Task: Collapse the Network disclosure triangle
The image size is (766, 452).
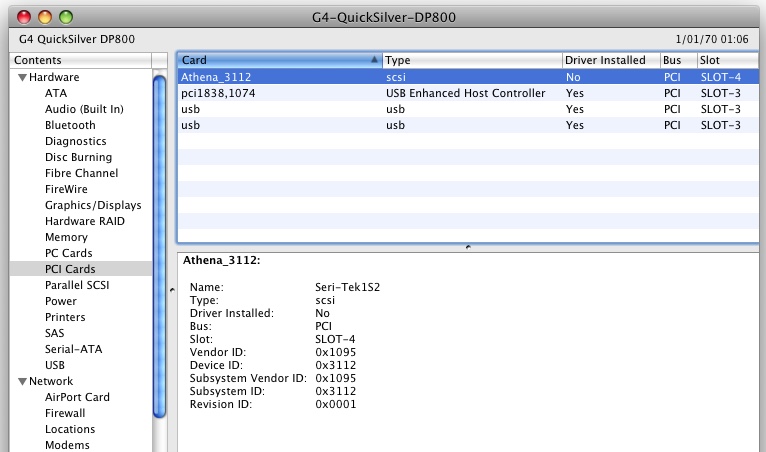Action: [x=22, y=381]
